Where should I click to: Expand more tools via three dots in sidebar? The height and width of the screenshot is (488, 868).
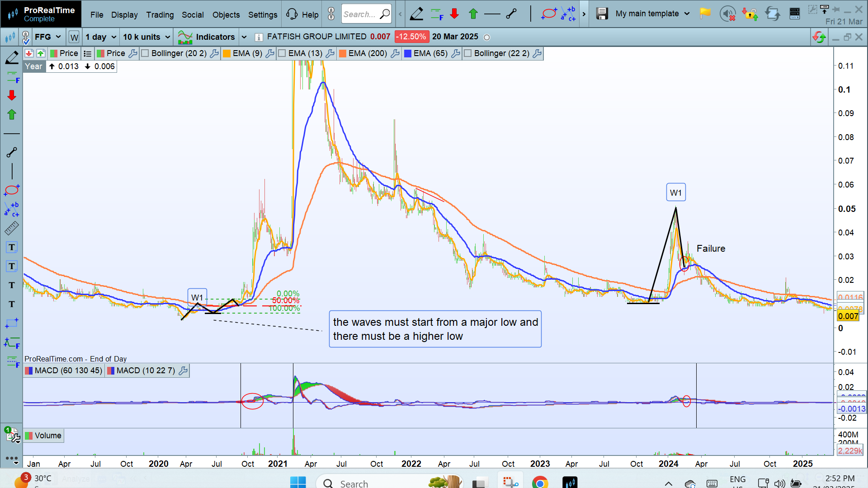click(x=12, y=459)
